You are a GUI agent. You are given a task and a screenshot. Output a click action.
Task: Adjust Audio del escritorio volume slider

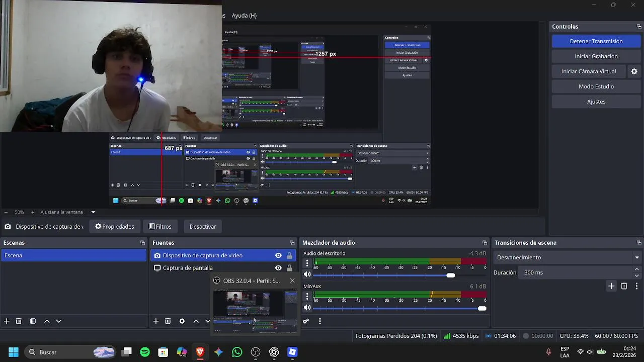[x=450, y=275]
